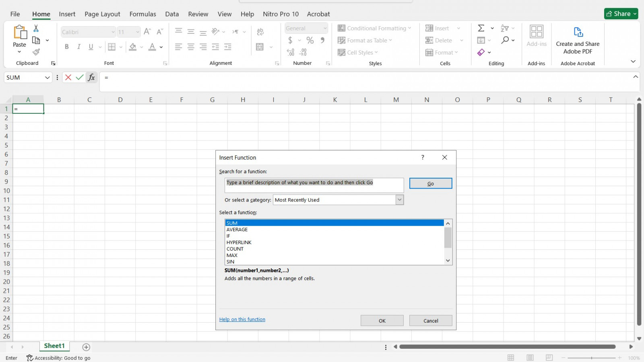Screen dimensions: 644x362
Task: Click the fx Insert Function icon
Action: click(x=91, y=77)
